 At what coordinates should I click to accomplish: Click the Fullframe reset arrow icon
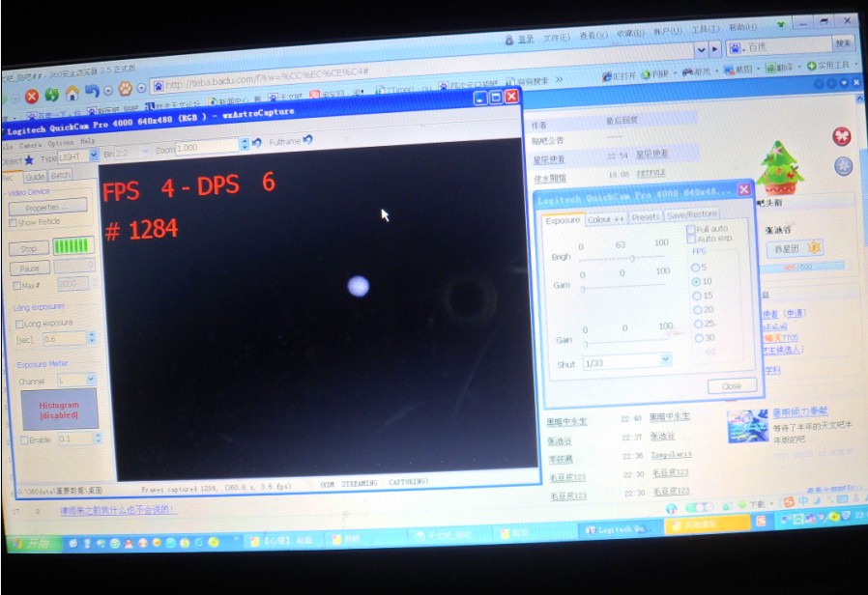307,140
